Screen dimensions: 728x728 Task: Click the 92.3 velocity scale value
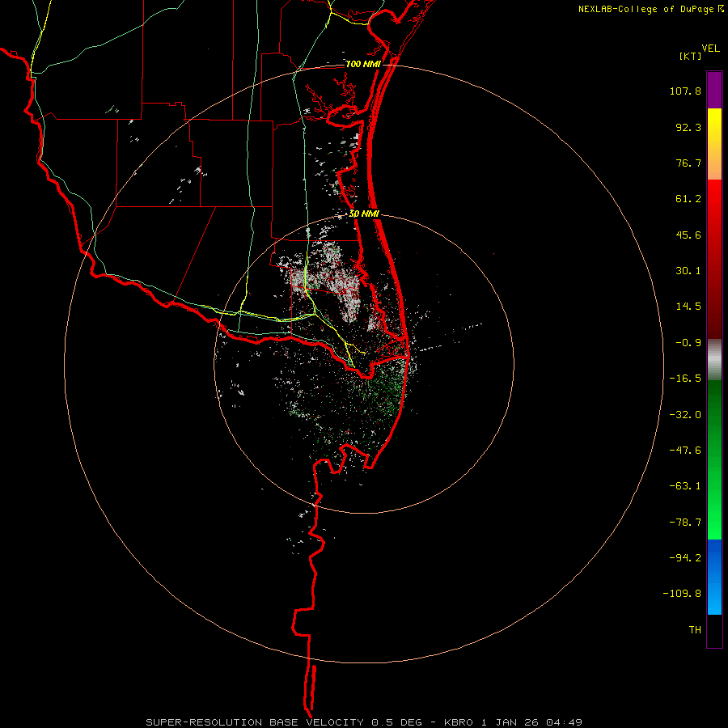point(688,127)
